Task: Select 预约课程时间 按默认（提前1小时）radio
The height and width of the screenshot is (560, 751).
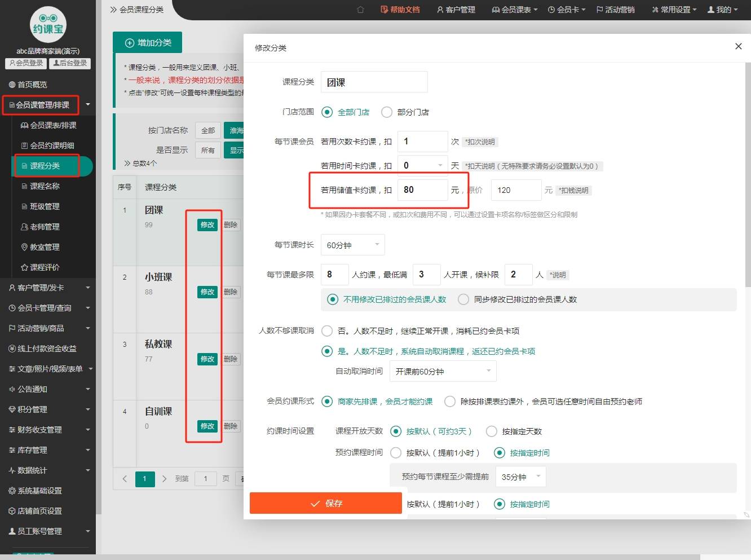Action: tap(435, 453)
